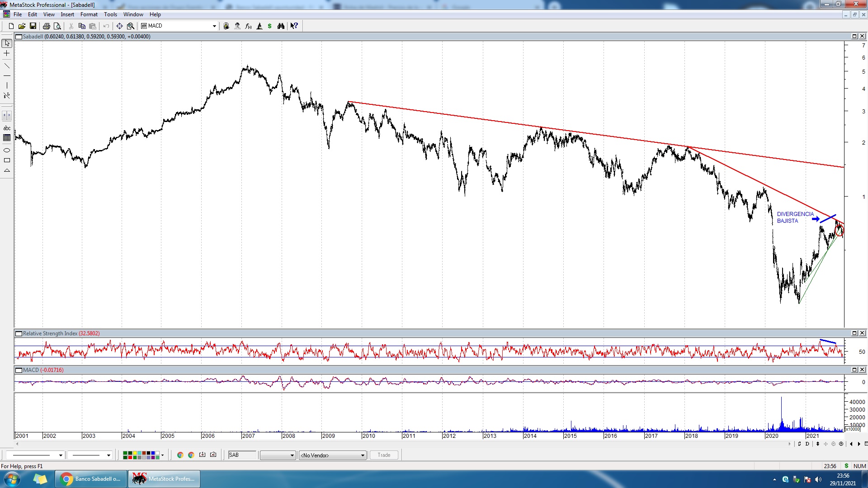
Task: Click the SAB symbol input field
Action: click(x=242, y=455)
